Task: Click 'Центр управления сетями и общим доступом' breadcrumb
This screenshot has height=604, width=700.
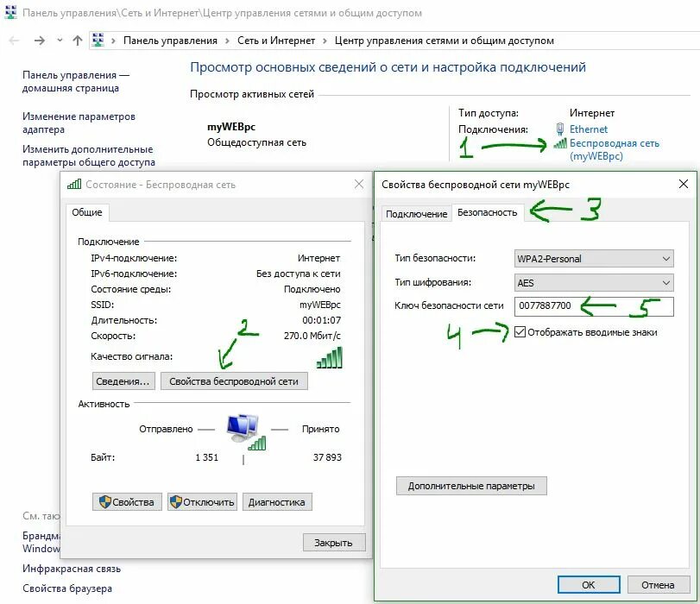Action: point(445,41)
